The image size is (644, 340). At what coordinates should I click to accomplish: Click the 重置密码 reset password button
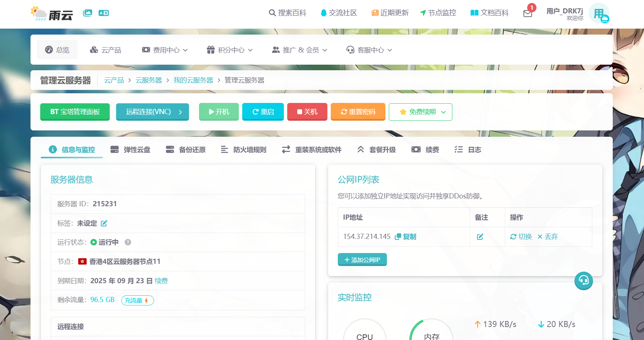(358, 112)
